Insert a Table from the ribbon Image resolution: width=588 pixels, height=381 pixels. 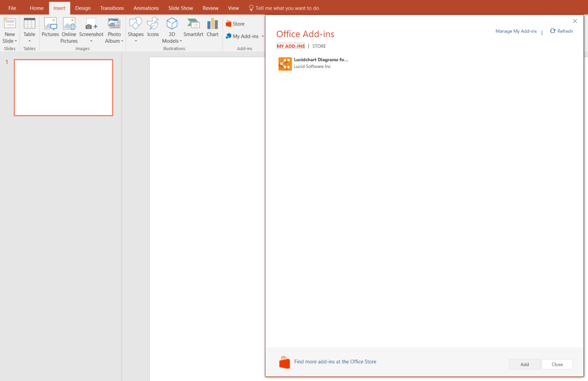29,30
